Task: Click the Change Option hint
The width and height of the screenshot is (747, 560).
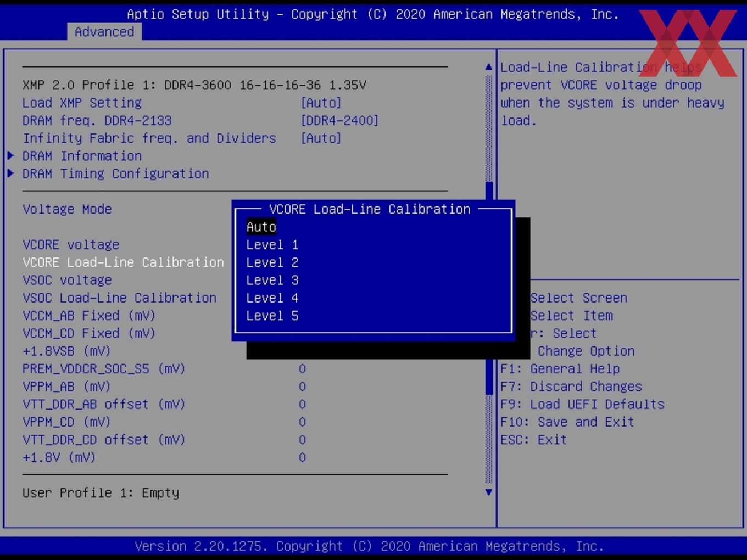Action: click(x=586, y=351)
